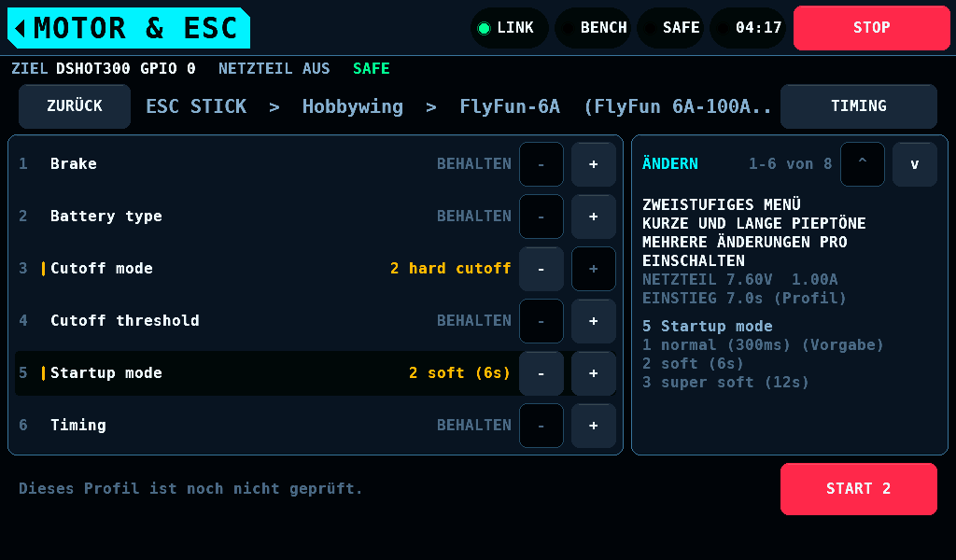This screenshot has width=956, height=560.
Task: Click the ZURÜCK button
Action: click(x=75, y=106)
